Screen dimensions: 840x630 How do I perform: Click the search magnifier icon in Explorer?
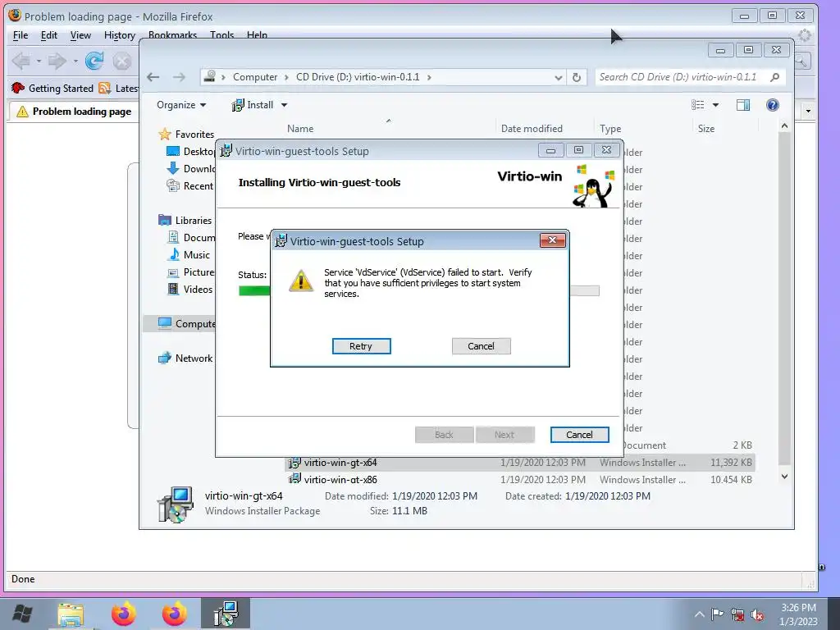pyautogui.click(x=774, y=77)
